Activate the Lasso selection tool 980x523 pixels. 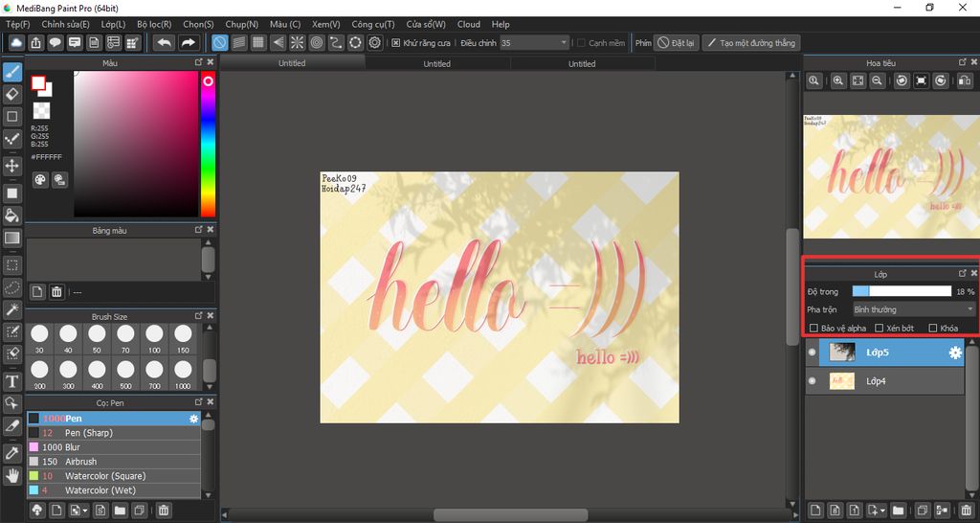[x=11, y=287]
